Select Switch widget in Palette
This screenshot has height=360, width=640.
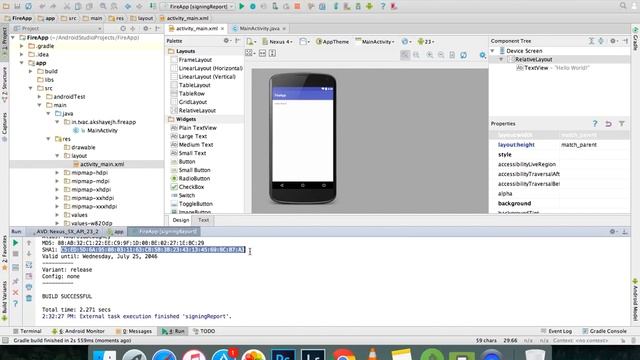183,196
